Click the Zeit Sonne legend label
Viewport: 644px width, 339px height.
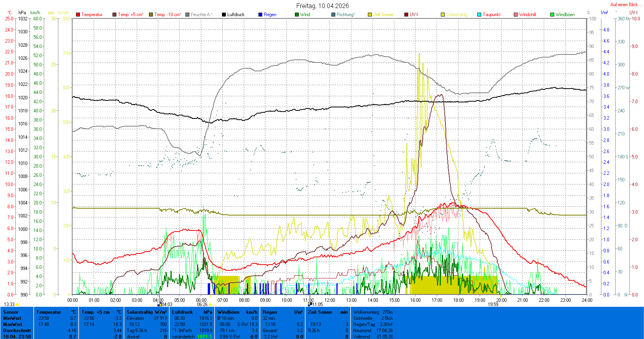point(383,15)
